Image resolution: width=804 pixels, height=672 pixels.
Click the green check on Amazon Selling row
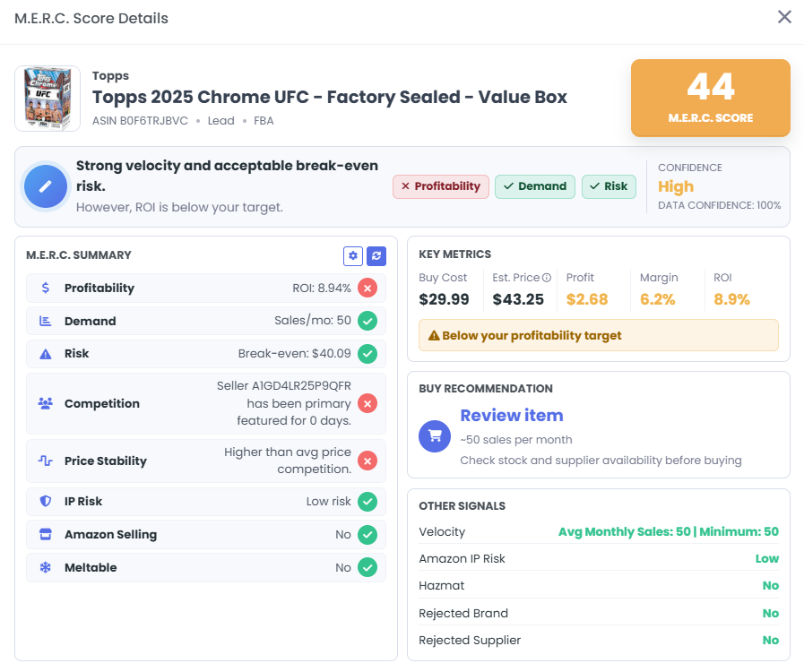coord(367,535)
